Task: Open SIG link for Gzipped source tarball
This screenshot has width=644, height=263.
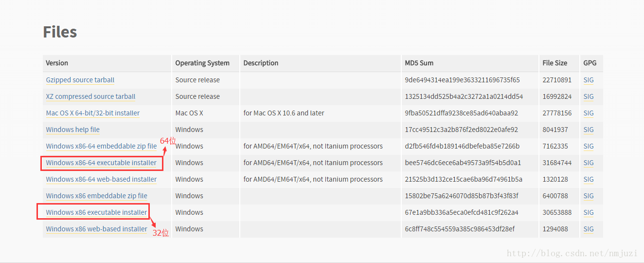Action: coord(589,80)
